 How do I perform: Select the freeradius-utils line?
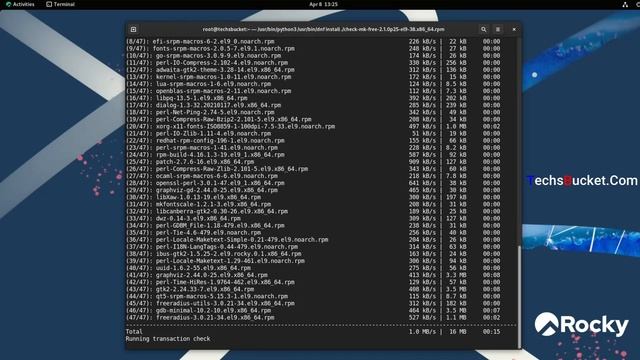(x=313, y=303)
